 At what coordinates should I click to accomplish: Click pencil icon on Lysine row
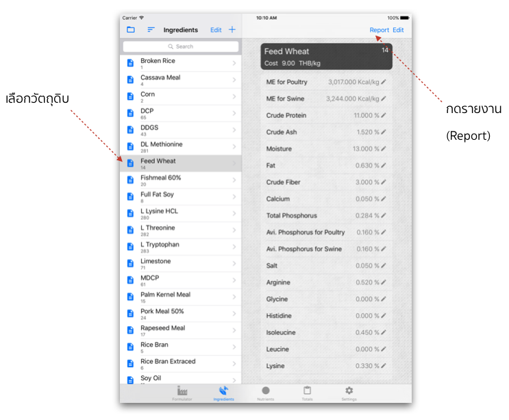pos(384,366)
